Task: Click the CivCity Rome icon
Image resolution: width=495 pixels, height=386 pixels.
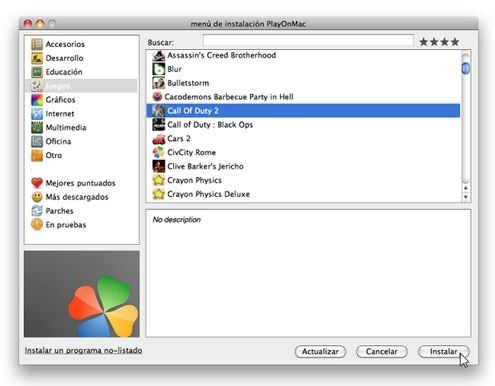Action: click(x=159, y=152)
